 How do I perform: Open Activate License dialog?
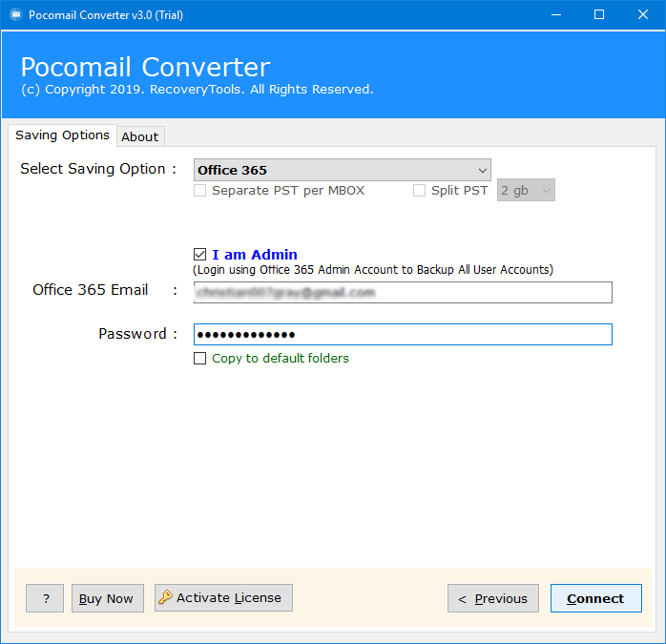coord(223,597)
